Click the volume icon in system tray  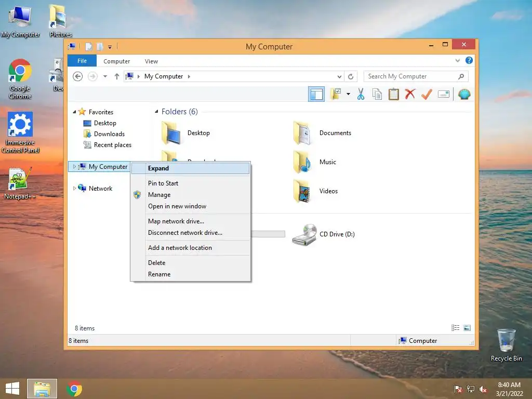[483, 389]
